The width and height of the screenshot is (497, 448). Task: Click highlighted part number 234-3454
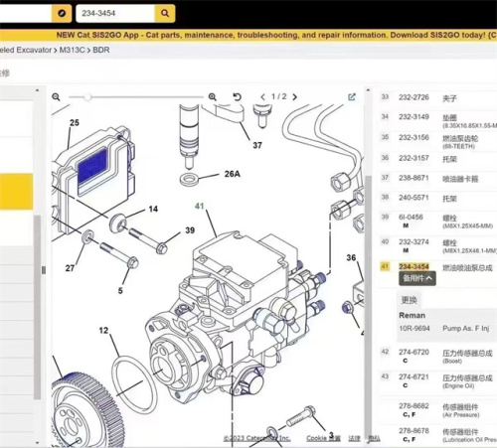point(414,266)
